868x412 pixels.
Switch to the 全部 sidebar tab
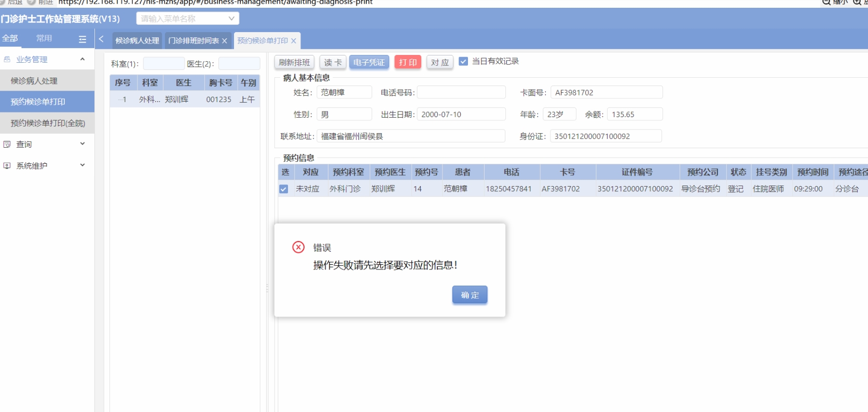pos(10,38)
